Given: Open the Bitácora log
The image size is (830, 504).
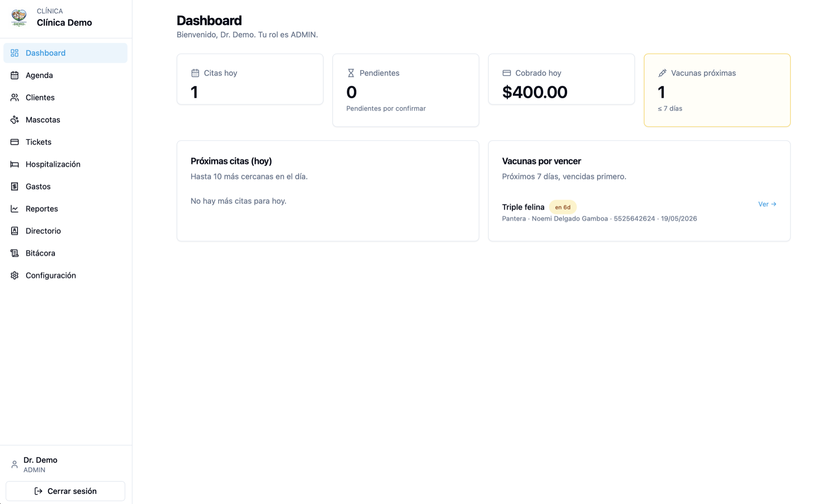Looking at the screenshot, I should coord(65,253).
